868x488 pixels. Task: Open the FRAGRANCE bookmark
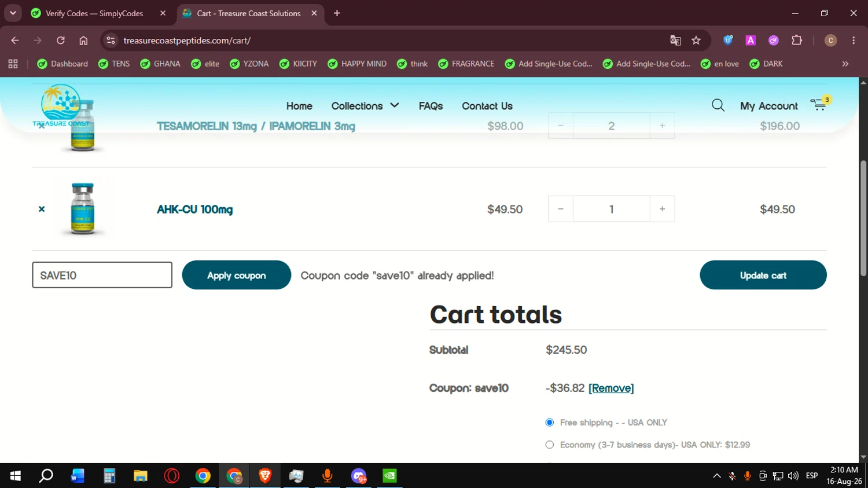pos(466,64)
